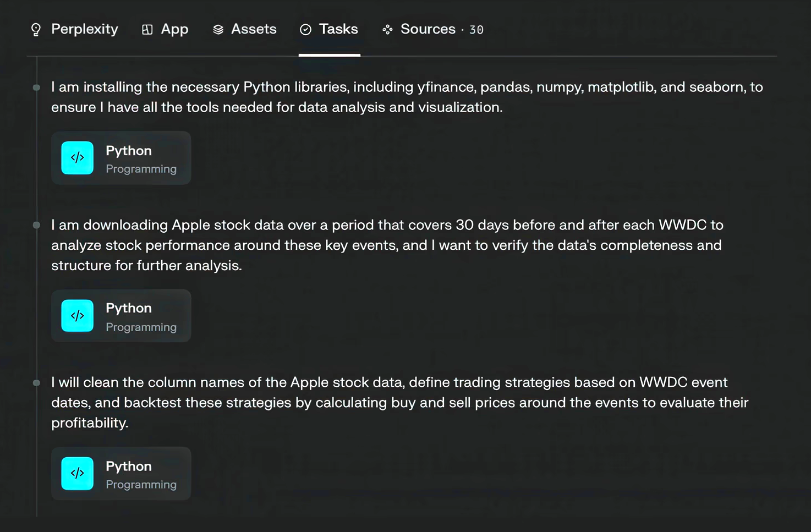This screenshot has height=532, width=811.
Task: Open Python card under library installation step
Action: tap(121, 158)
